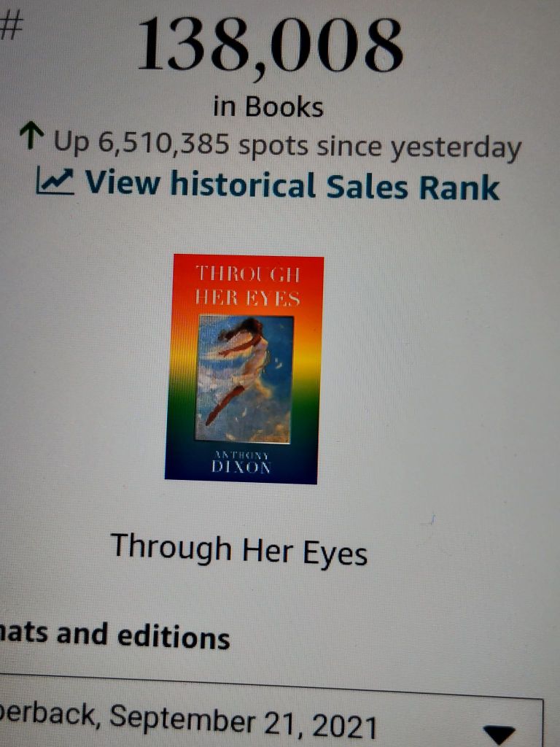The width and height of the screenshot is (560, 747).
Task: Click the formats and editions heading
Action: (x=114, y=636)
